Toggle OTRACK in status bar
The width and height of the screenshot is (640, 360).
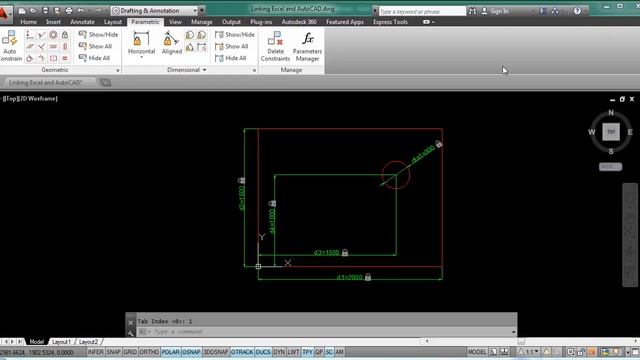coord(242,352)
